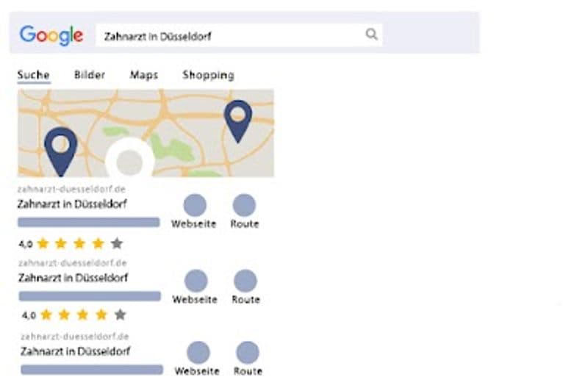The image size is (588, 388).
Task: Click the blue description bar of third result
Action: 92,370
